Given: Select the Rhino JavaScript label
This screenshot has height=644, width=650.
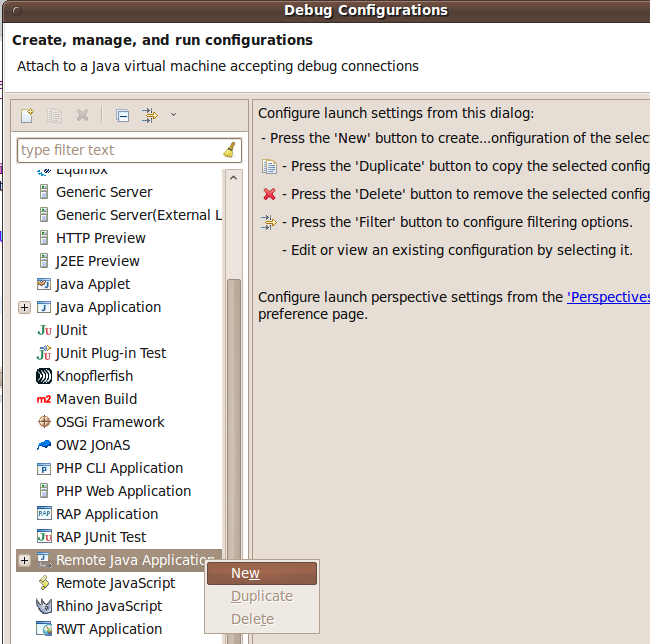Looking at the screenshot, I should 109,606.
